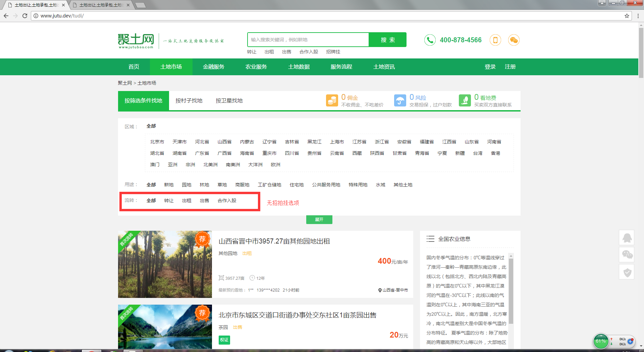
Task: Choose 北京市 in the region filter
Action: pos(157,142)
